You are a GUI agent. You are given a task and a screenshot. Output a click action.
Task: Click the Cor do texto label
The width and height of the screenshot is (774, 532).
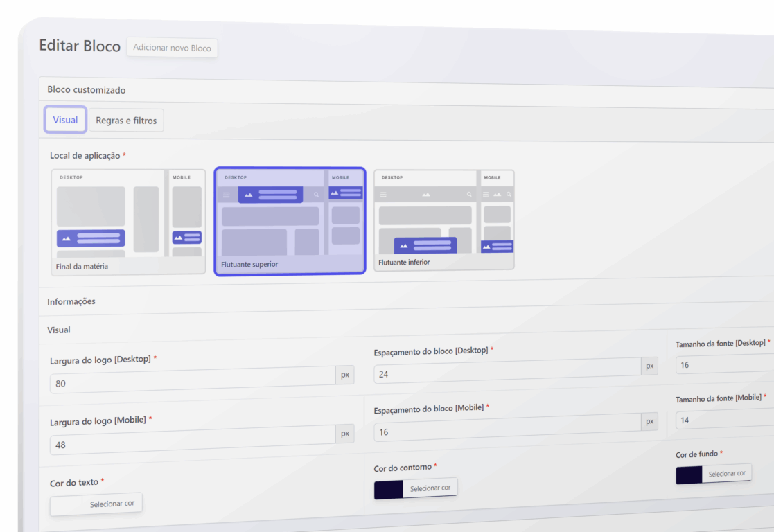[x=74, y=483]
